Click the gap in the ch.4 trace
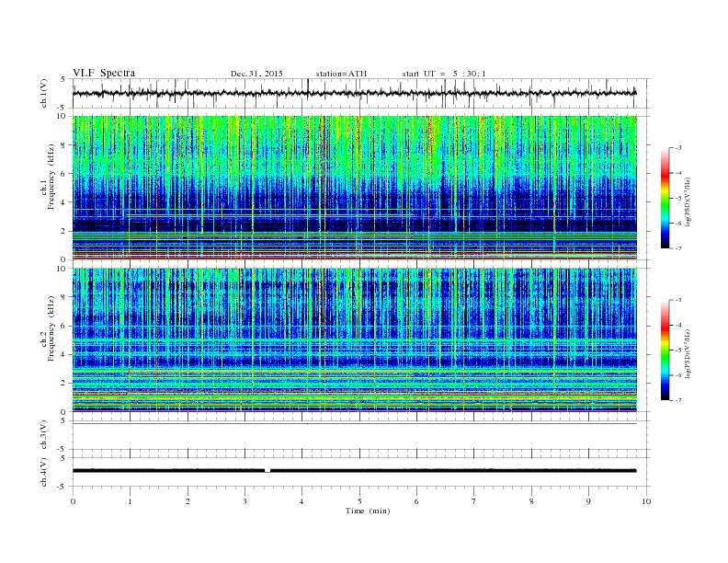728x563 pixels. click(267, 471)
